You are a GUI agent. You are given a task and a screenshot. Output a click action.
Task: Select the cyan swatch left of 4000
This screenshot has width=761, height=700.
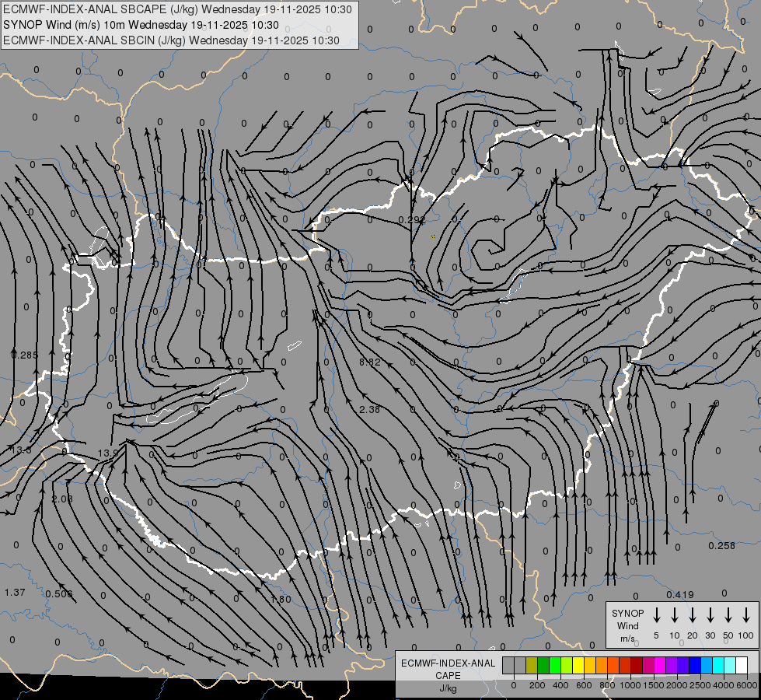click(718, 665)
